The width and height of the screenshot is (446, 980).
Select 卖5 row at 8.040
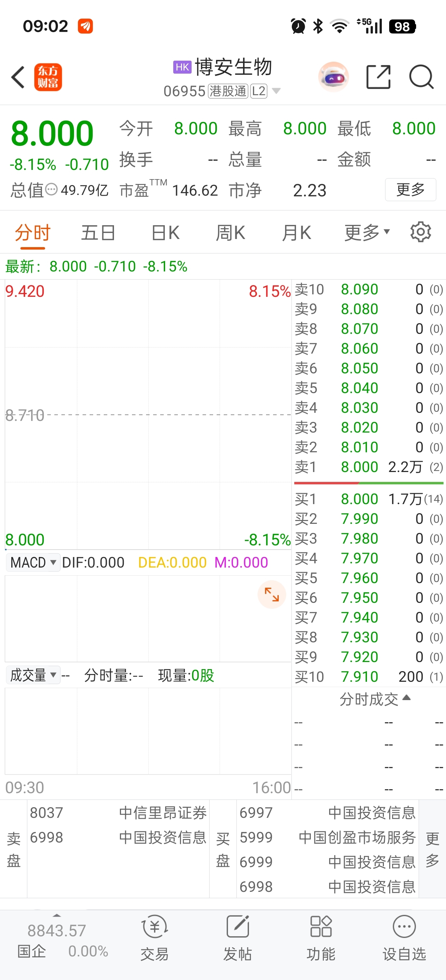[x=369, y=388]
